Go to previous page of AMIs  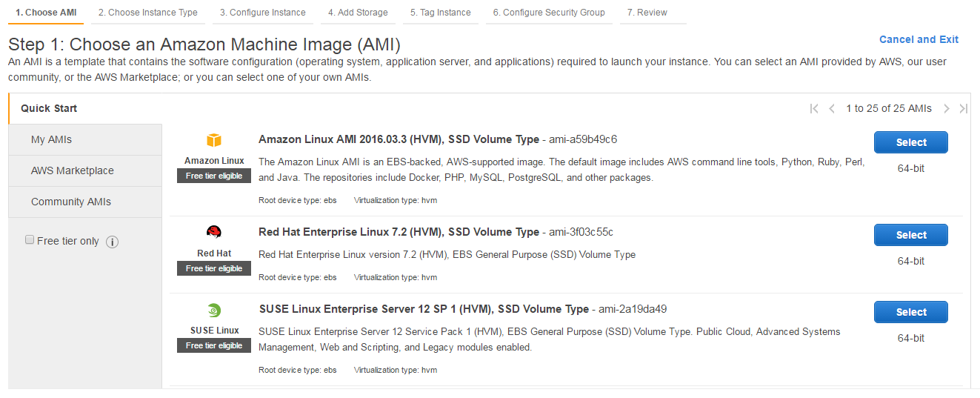[x=832, y=109]
